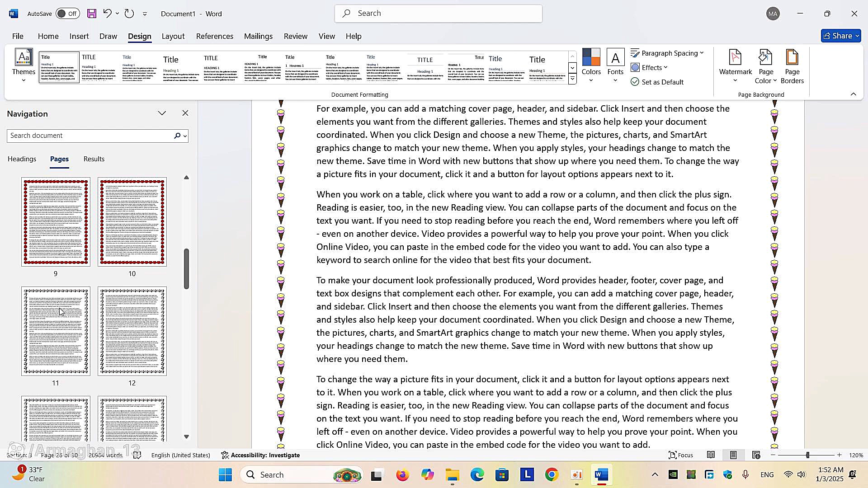The width and height of the screenshot is (868, 488).
Task: Click the Undo icon
Action: pyautogui.click(x=107, y=14)
